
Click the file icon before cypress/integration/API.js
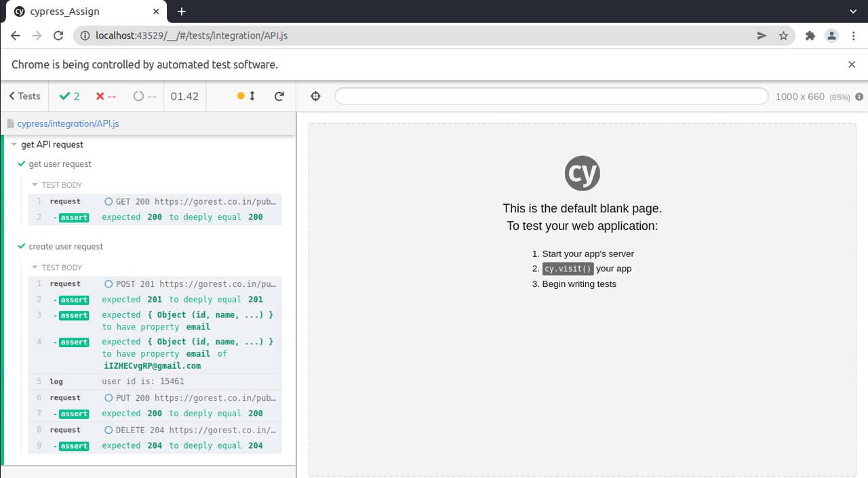pyautogui.click(x=10, y=123)
